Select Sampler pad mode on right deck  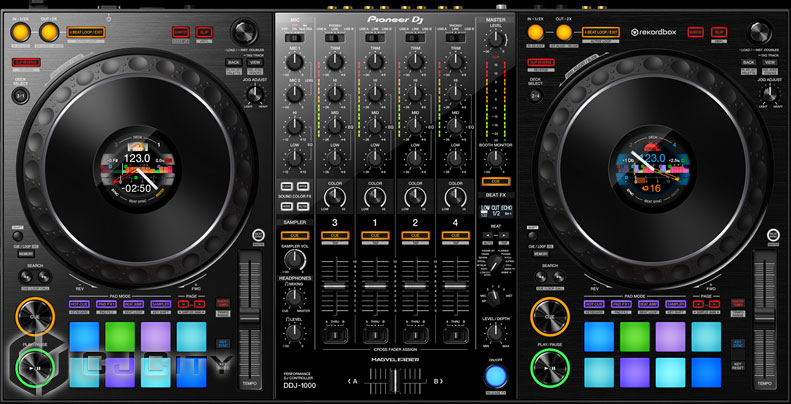click(x=675, y=304)
